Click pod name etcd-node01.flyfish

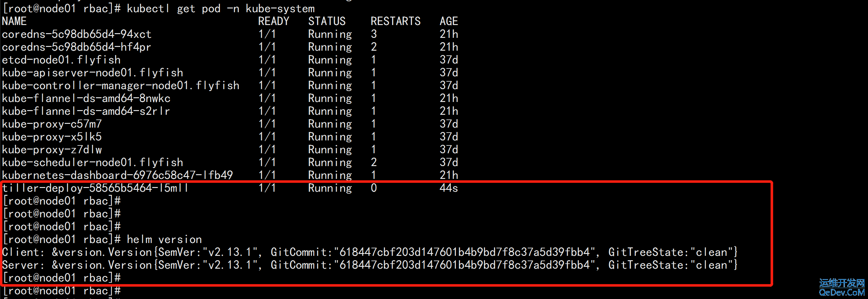[x=61, y=60]
